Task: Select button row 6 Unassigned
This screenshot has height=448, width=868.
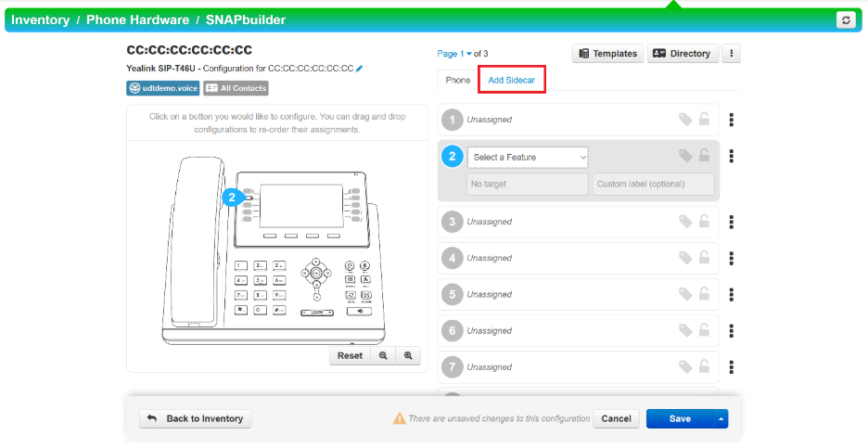Action: pos(579,331)
